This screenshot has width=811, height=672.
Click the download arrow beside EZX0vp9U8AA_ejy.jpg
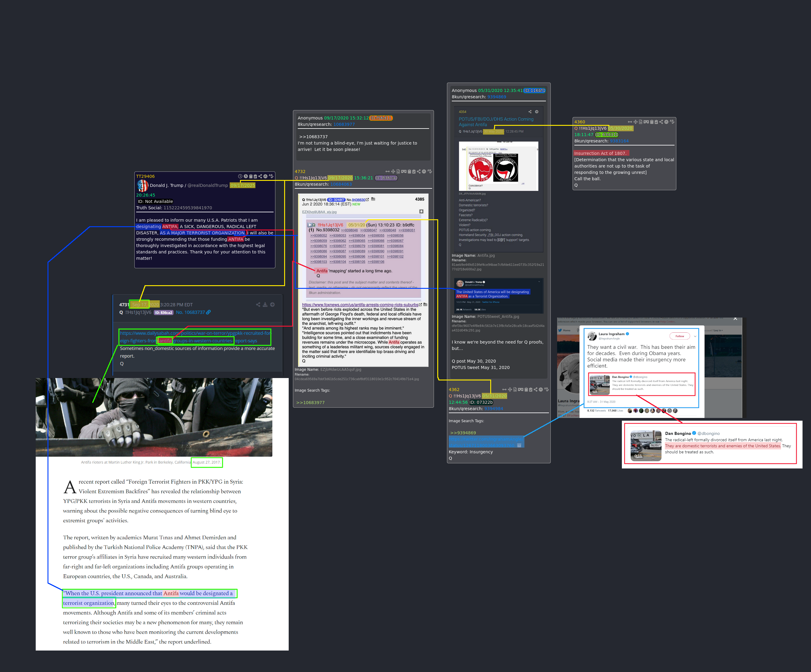[x=421, y=211]
